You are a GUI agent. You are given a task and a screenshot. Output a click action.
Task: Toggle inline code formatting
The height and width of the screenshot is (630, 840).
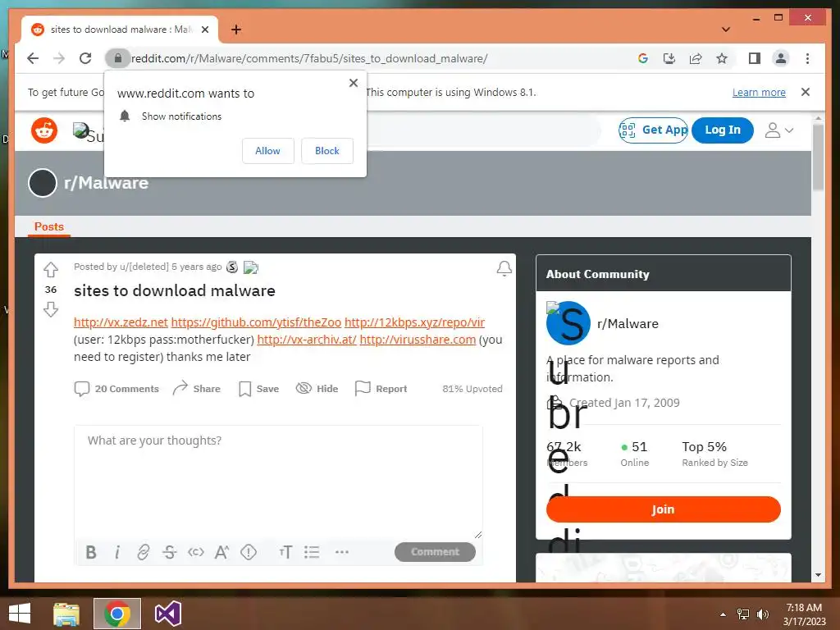point(195,552)
